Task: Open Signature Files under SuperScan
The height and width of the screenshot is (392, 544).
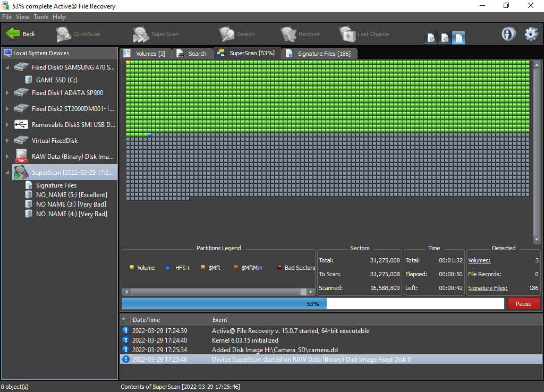Action: click(x=51, y=185)
